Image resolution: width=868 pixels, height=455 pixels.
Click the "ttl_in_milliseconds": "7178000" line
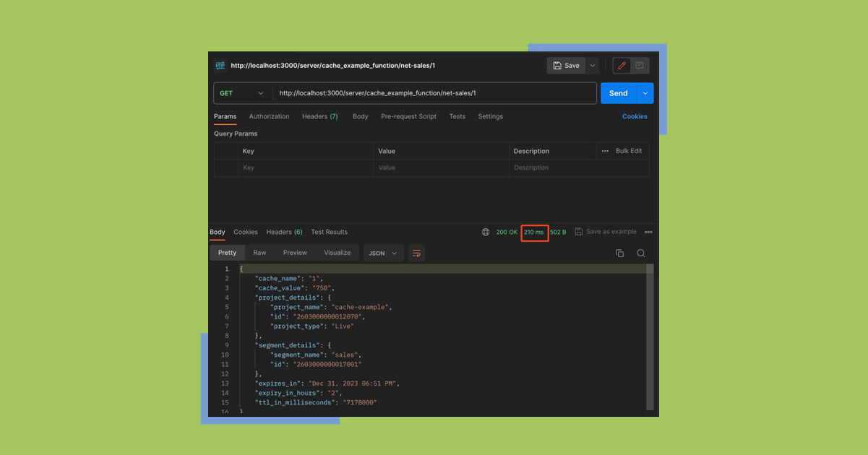click(x=316, y=402)
